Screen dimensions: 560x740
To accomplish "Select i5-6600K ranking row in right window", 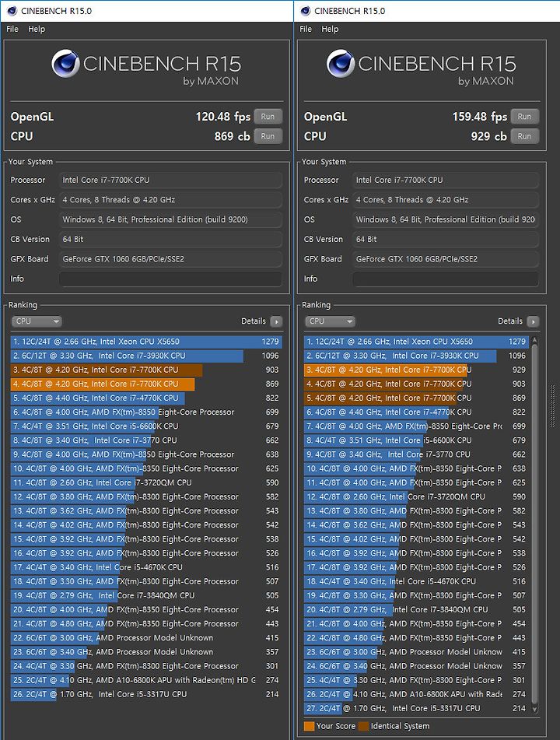I will coord(417,440).
